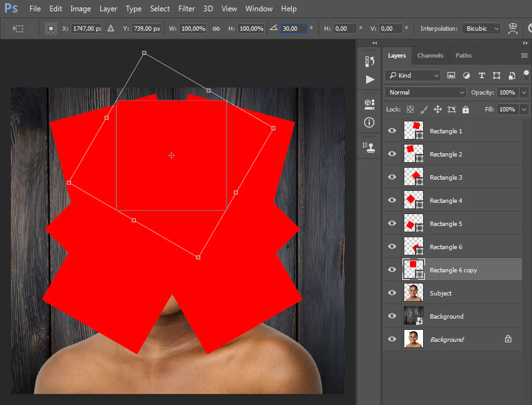Open the Interpolation Bicubic dropdown
This screenshot has height=405, width=532.
(481, 29)
